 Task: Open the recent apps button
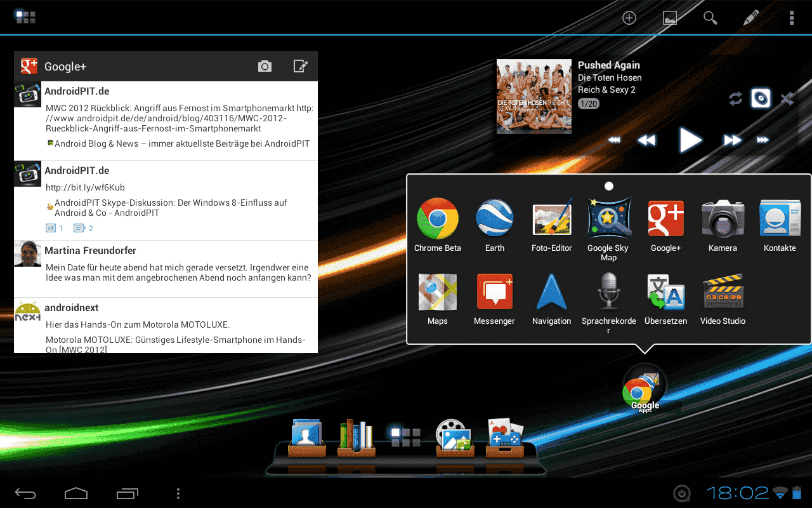(127, 493)
